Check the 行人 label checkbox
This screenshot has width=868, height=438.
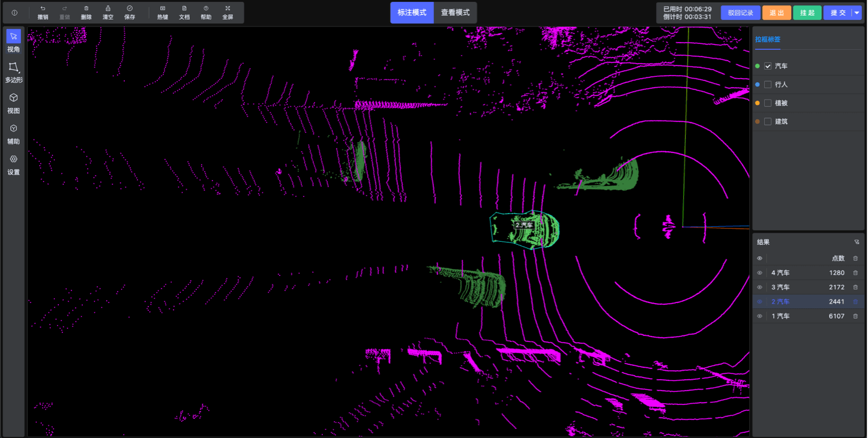(768, 85)
